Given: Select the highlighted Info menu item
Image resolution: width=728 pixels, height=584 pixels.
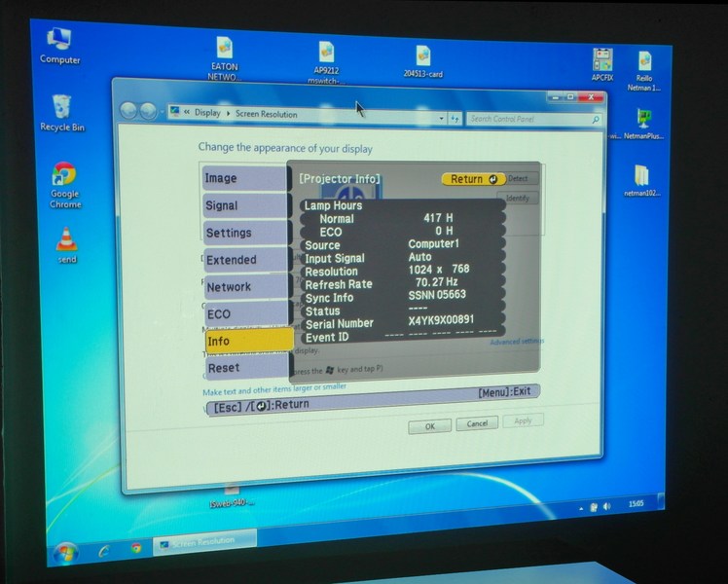Looking at the screenshot, I should 250,341.
